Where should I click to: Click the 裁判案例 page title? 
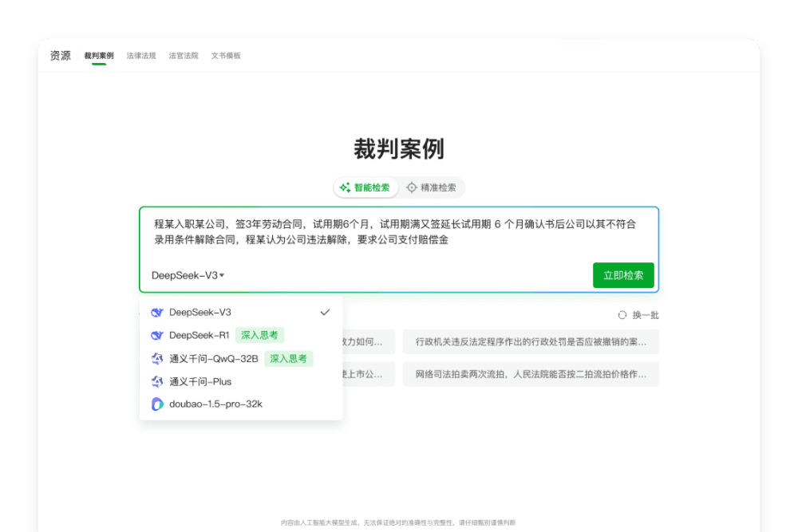click(399, 149)
